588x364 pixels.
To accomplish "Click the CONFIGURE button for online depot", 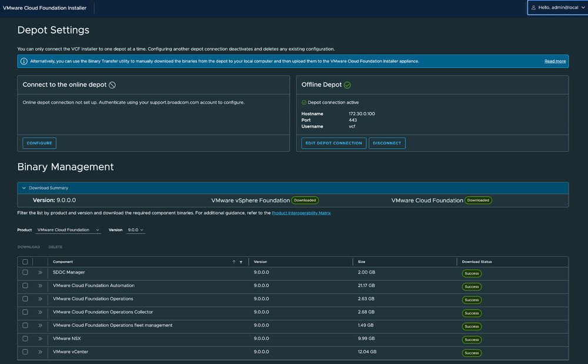I will point(39,143).
